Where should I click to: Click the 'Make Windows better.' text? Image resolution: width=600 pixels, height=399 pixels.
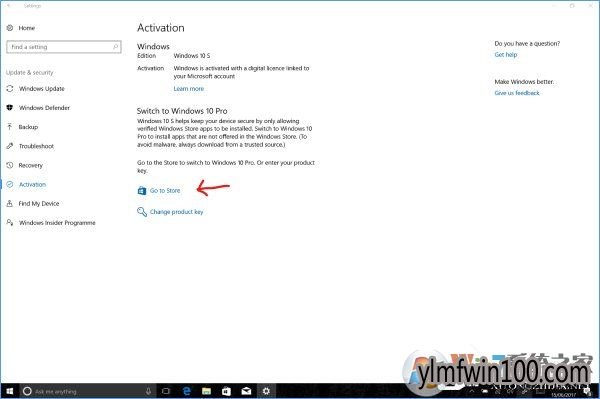pos(524,82)
